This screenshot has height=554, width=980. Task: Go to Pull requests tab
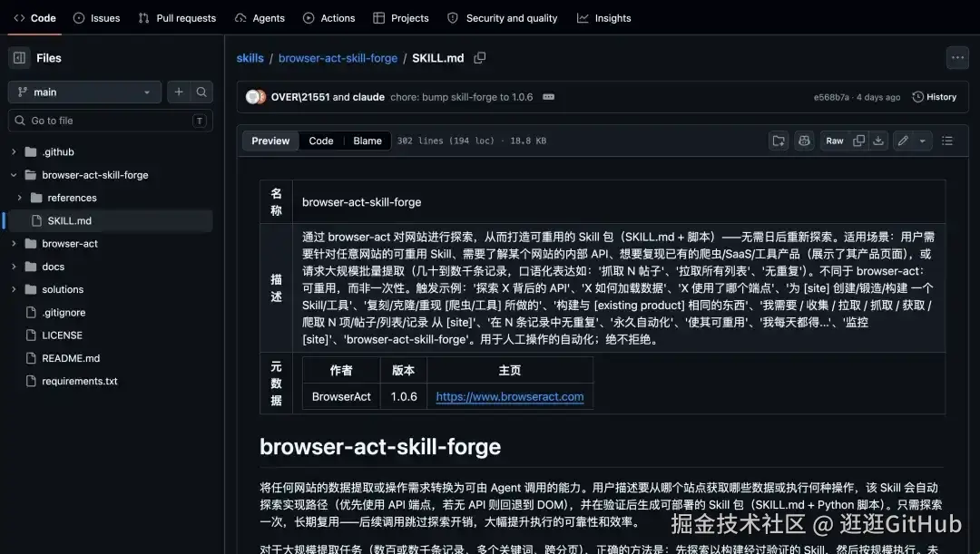click(177, 18)
